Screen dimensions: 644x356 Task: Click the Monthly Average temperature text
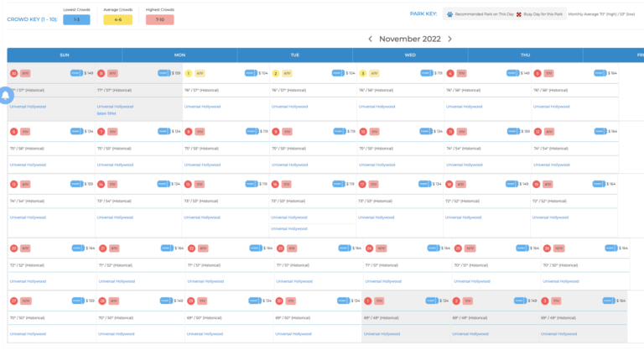point(601,14)
